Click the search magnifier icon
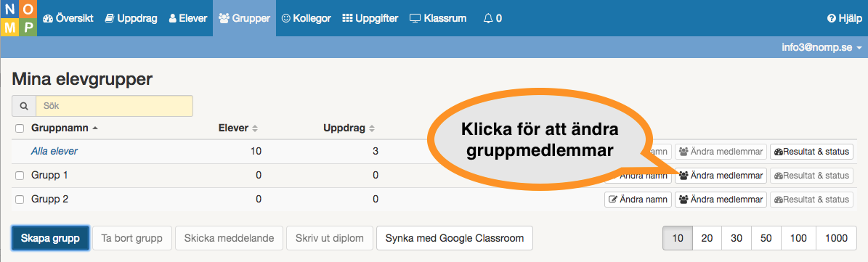The image size is (868, 262). tap(24, 106)
